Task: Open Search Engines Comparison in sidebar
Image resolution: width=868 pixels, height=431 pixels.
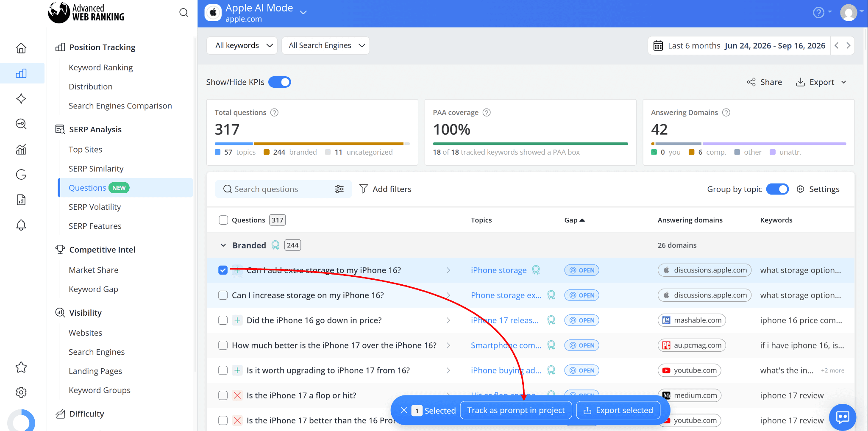Action: coord(120,106)
